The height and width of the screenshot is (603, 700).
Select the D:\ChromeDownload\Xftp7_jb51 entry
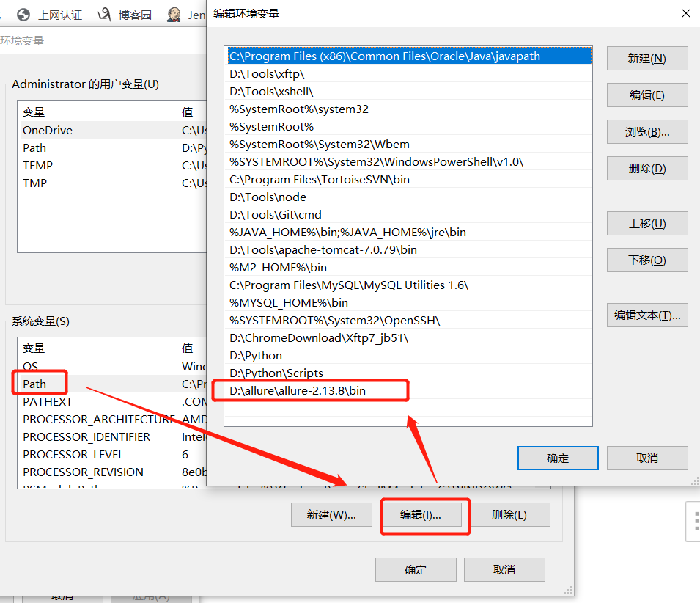[409, 337]
